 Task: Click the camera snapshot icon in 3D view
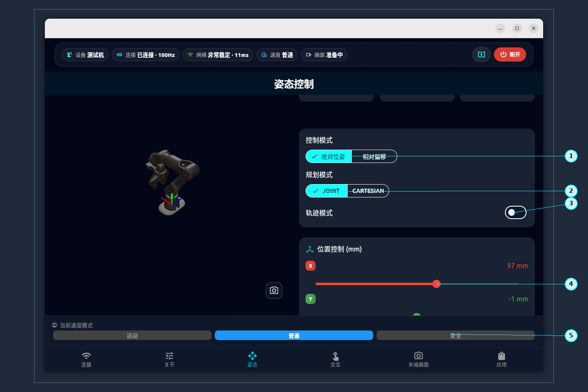[274, 291]
